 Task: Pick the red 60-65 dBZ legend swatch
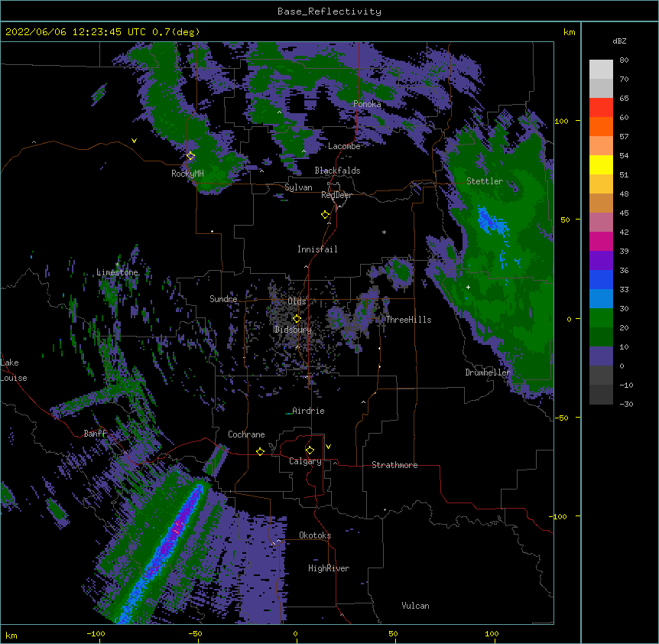coord(601,108)
